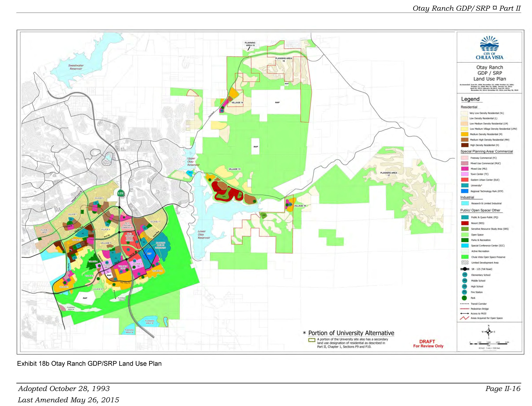Click the Lower Otay Reservoir label
This screenshot has height=406, width=532.
click(x=204, y=234)
